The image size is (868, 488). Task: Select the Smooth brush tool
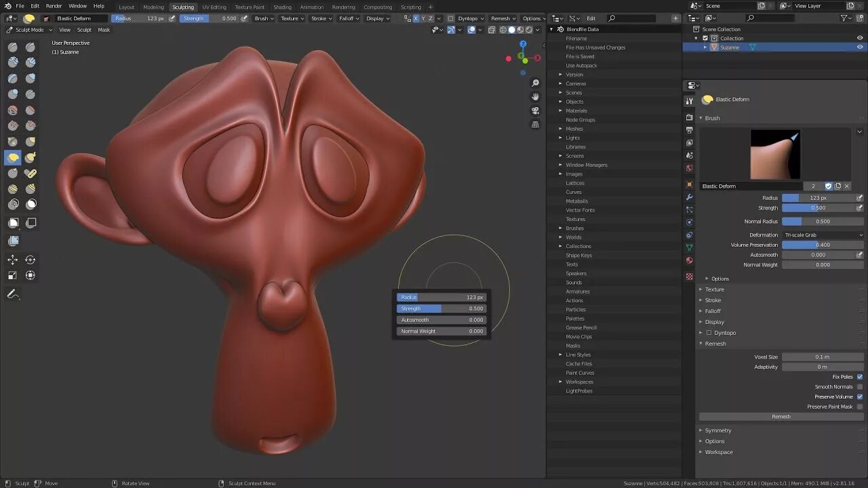click(13, 110)
